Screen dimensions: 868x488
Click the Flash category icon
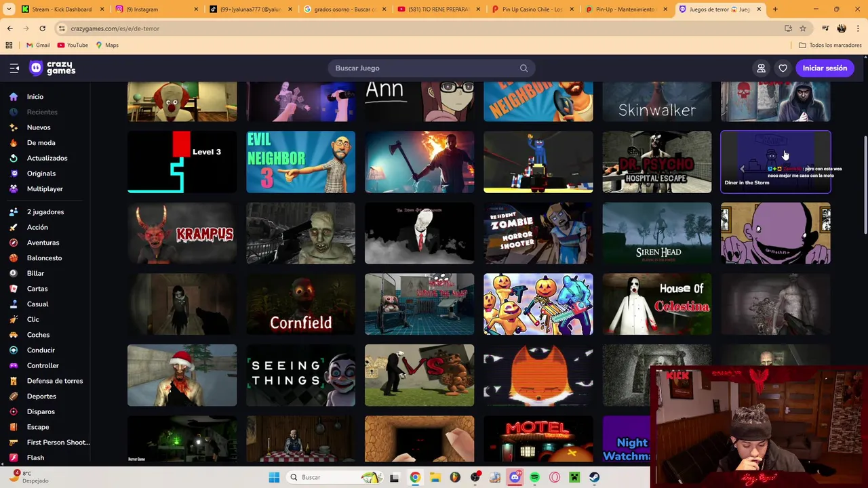tap(14, 457)
